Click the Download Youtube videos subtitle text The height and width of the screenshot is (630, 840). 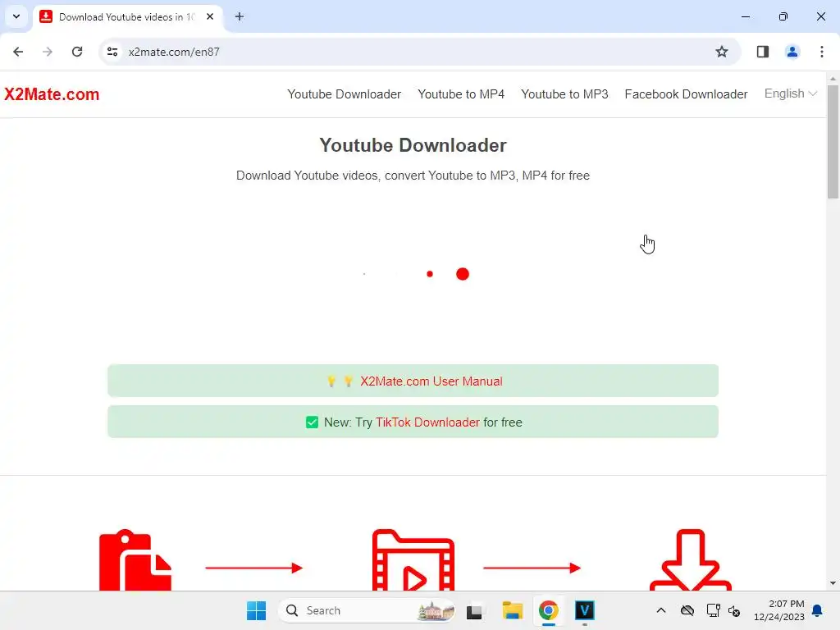pyautogui.click(x=413, y=176)
